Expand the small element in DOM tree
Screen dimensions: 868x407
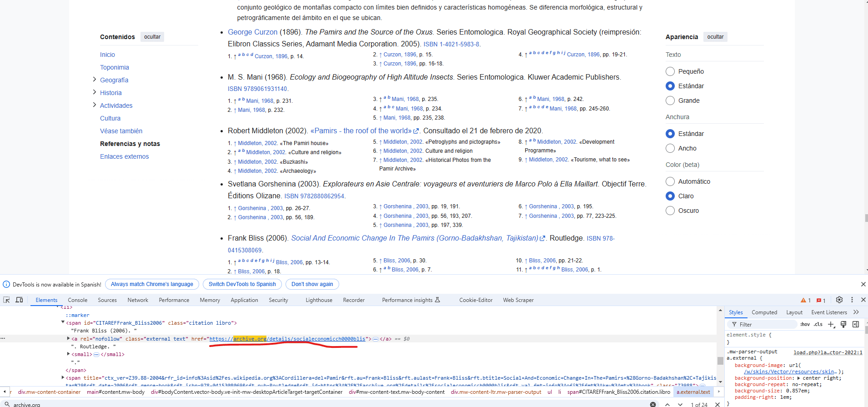point(69,354)
